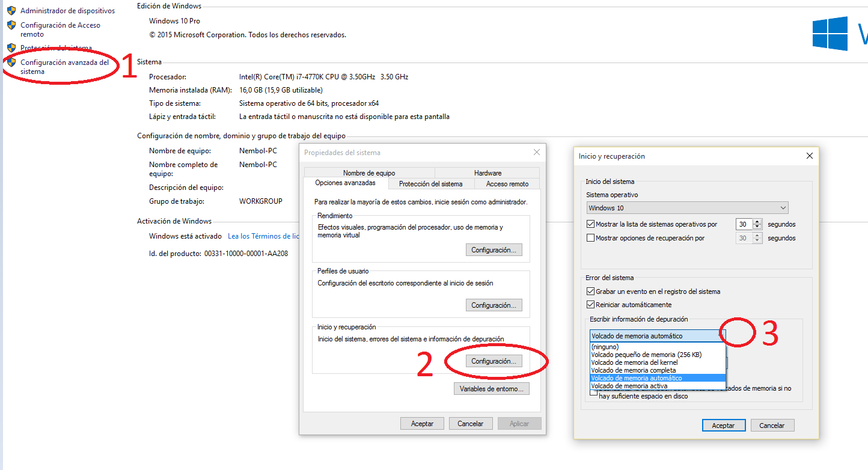Click 'Sistema operativo de 64 bits, procesador x64'
This screenshot has width=868, height=470.
click(x=309, y=103)
